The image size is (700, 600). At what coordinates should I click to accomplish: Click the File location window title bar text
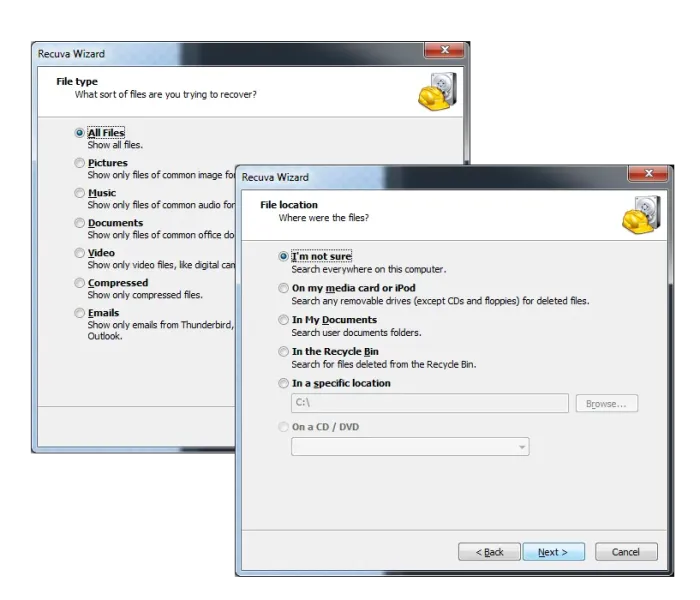point(275,177)
